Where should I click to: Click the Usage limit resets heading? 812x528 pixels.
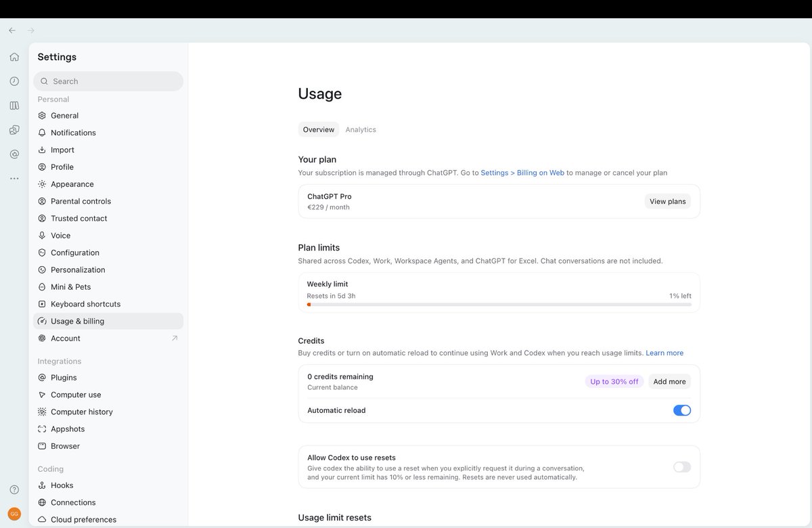[335, 518]
